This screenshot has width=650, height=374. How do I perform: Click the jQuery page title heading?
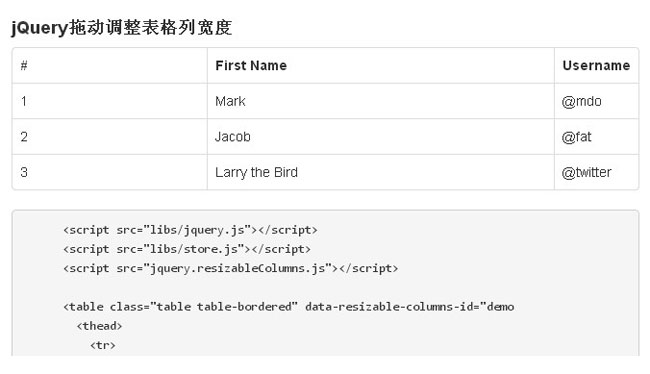tap(121, 28)
